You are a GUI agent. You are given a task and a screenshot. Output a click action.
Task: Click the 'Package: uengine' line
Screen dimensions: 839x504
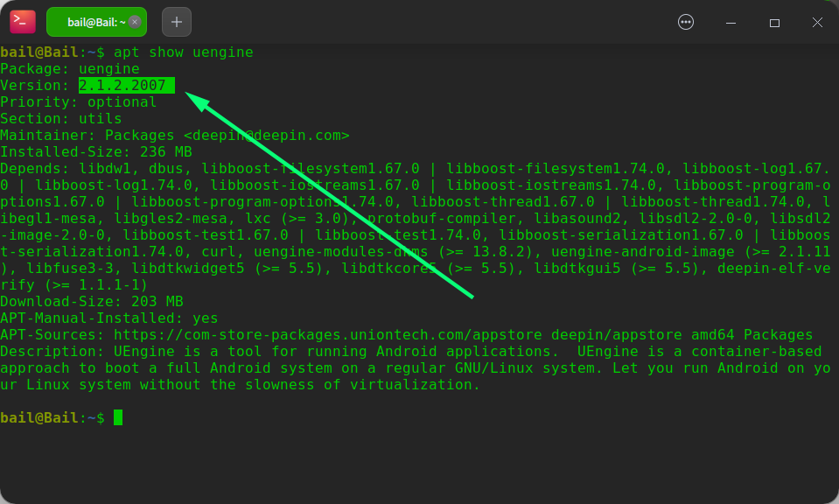point(70,69)
